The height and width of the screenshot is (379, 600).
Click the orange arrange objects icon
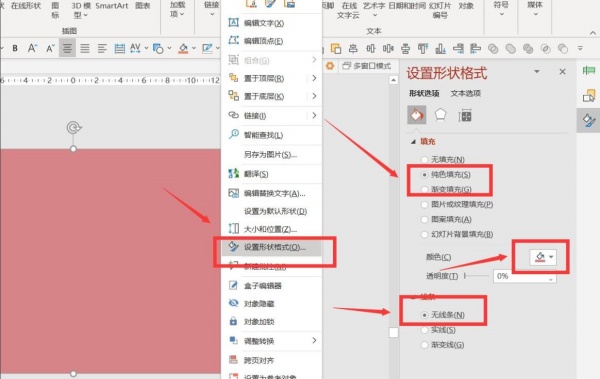pyautogui.click(x=336, y=49)
